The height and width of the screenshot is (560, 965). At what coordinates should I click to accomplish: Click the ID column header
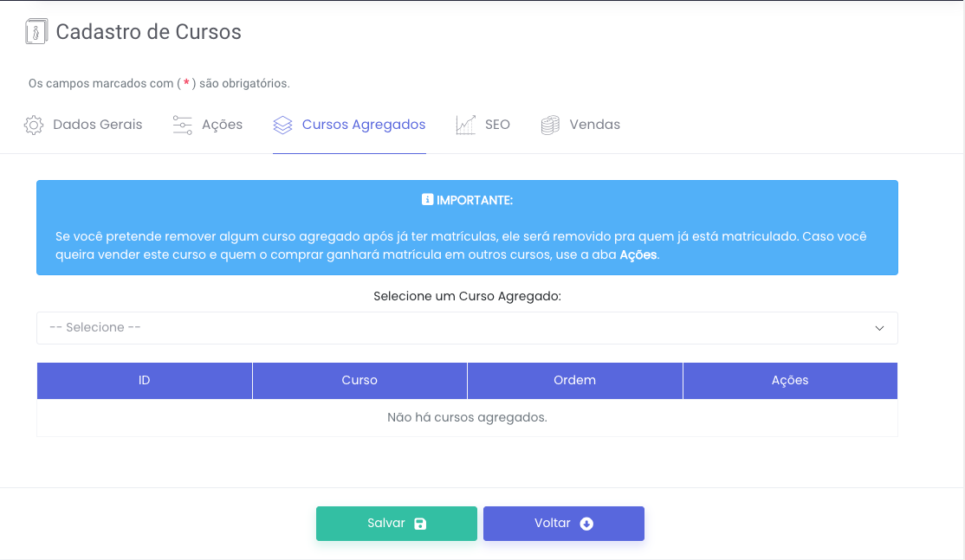[x=145, y=381]
